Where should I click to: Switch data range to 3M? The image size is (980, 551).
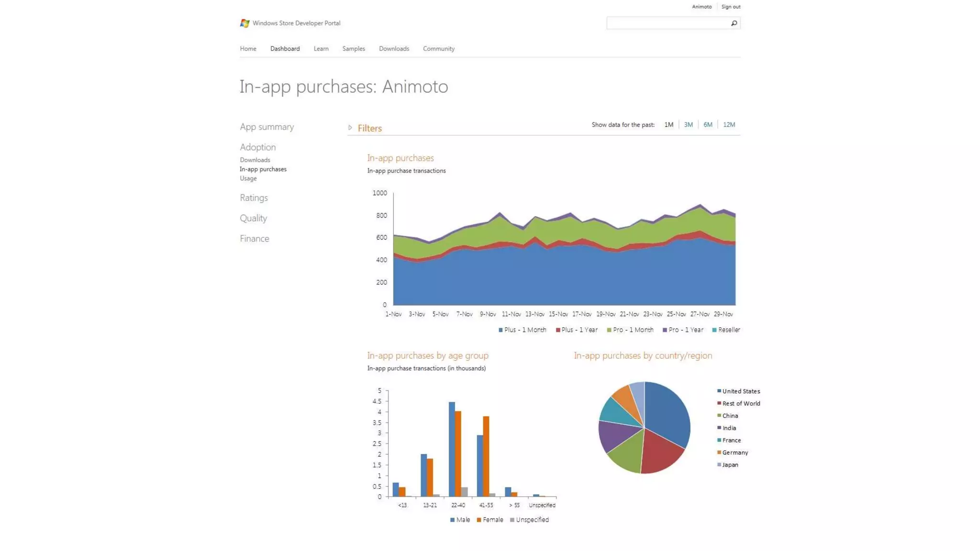[688, 125]
